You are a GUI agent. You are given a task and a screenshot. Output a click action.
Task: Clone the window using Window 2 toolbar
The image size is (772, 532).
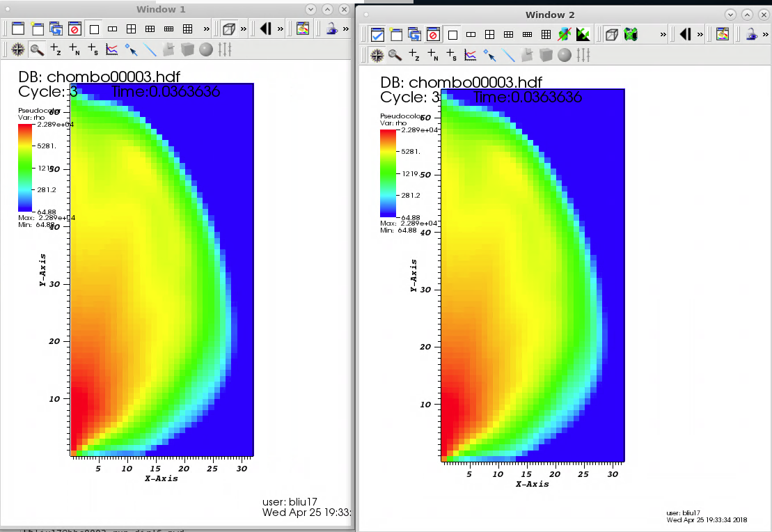coord(415,35)
